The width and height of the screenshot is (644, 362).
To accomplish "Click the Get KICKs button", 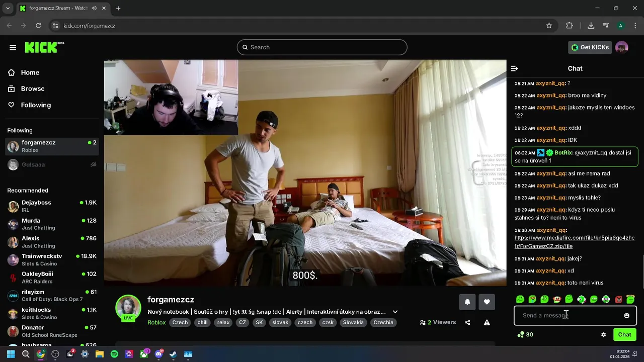I will pyautogui.click(x=590, y=47).
